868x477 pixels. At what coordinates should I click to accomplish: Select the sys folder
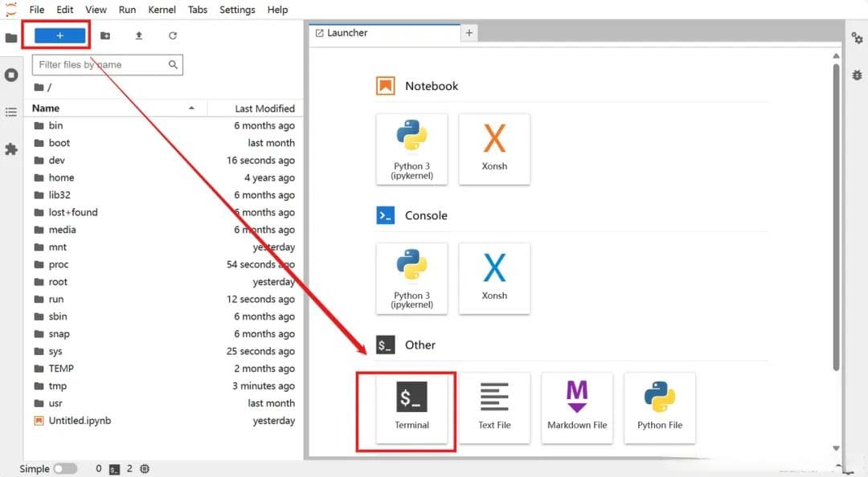[x=163, y=351]
